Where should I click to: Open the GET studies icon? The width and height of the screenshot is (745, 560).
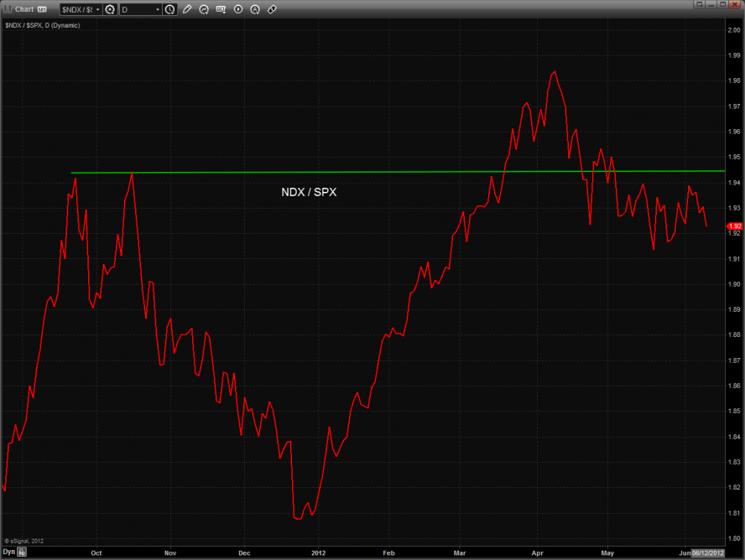pyautogui.click(x=221, y=9)
